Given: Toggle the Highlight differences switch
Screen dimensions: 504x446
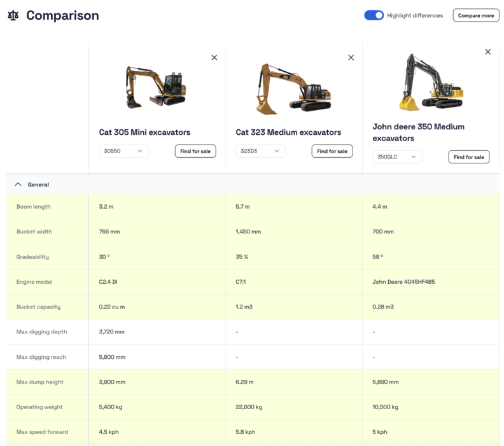Looking at the screenshot, I should click(374, 15).
